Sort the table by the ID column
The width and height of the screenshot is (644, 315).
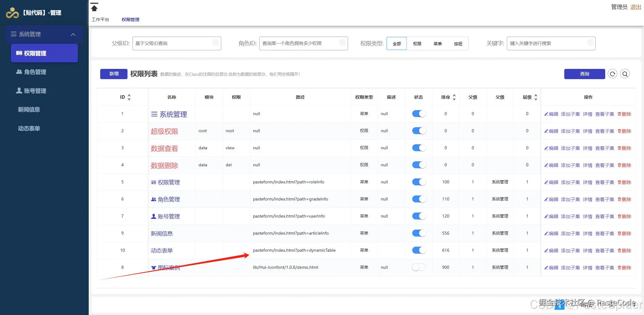(x=129, y=97)
